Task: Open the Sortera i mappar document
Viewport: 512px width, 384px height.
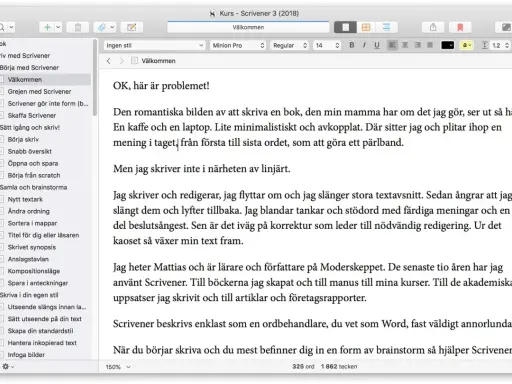Action: click(32, 223)
